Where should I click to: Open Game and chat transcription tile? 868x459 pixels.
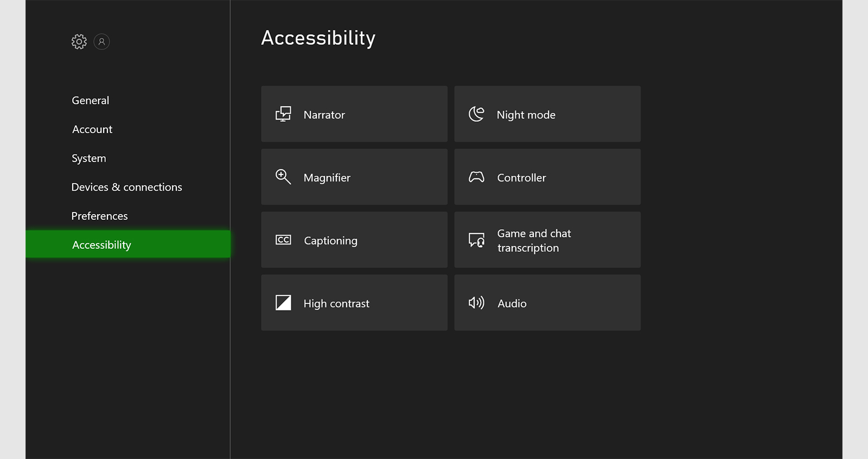tap(547, 240)
